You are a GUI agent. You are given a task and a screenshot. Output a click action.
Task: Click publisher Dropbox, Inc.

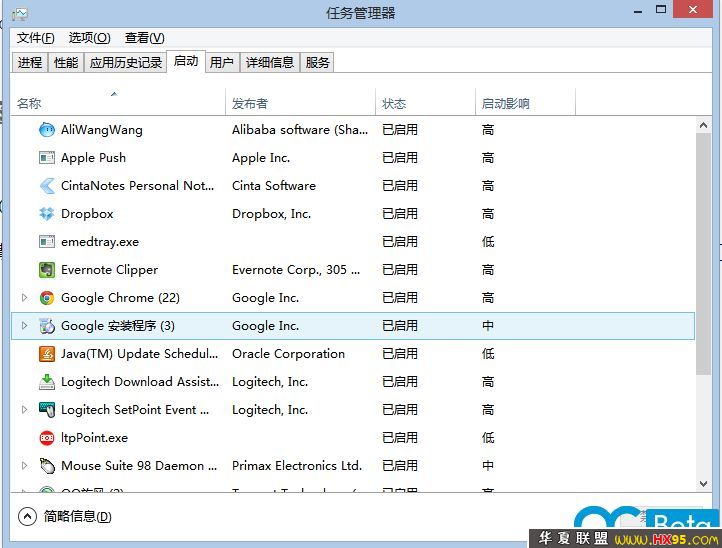272,214
